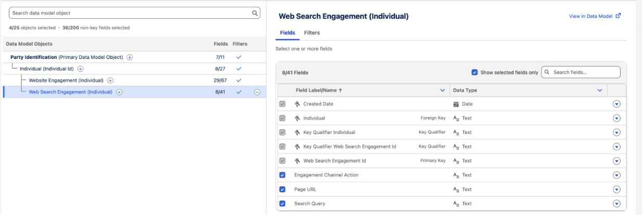Screen dimensions: 644x221
Task: Click Key Qualifier Web Search Engagement Id checkbox
Action: (282, 146)
